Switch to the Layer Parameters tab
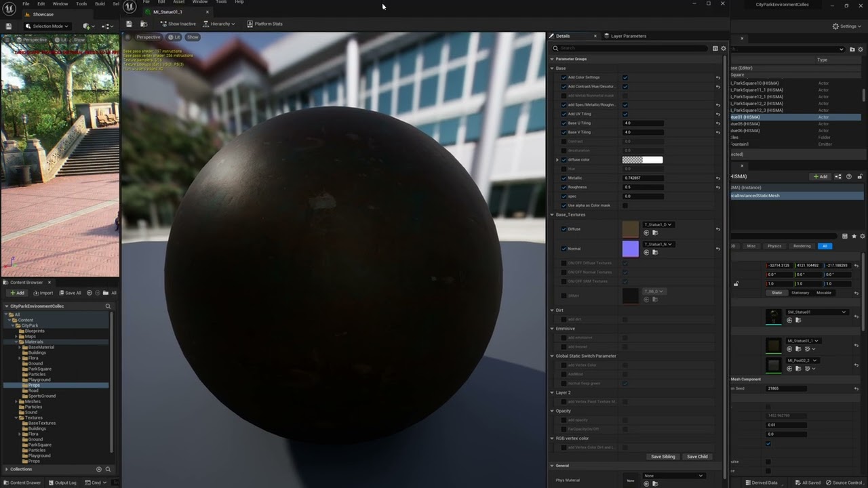The image size is (868, 488). [625, 36]
